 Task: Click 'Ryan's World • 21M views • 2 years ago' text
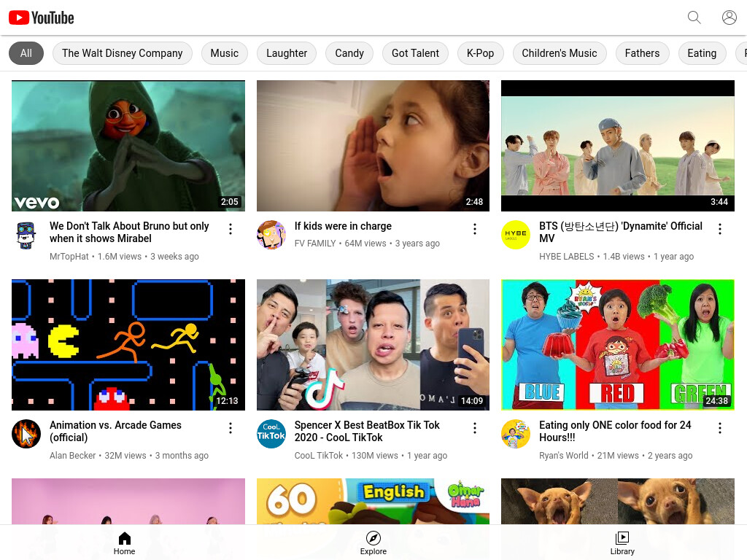(616, 456)
